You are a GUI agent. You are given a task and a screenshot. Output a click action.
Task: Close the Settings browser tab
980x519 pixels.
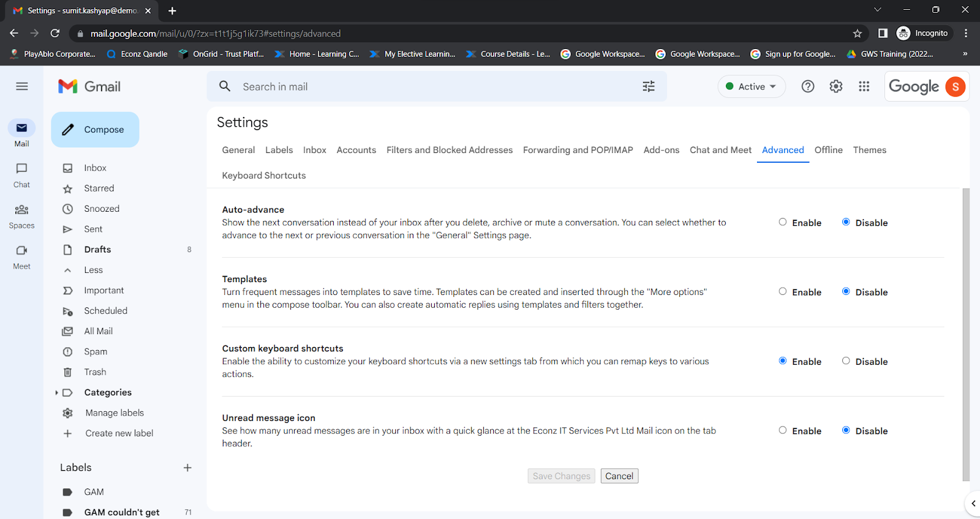[x=148, y=10]
